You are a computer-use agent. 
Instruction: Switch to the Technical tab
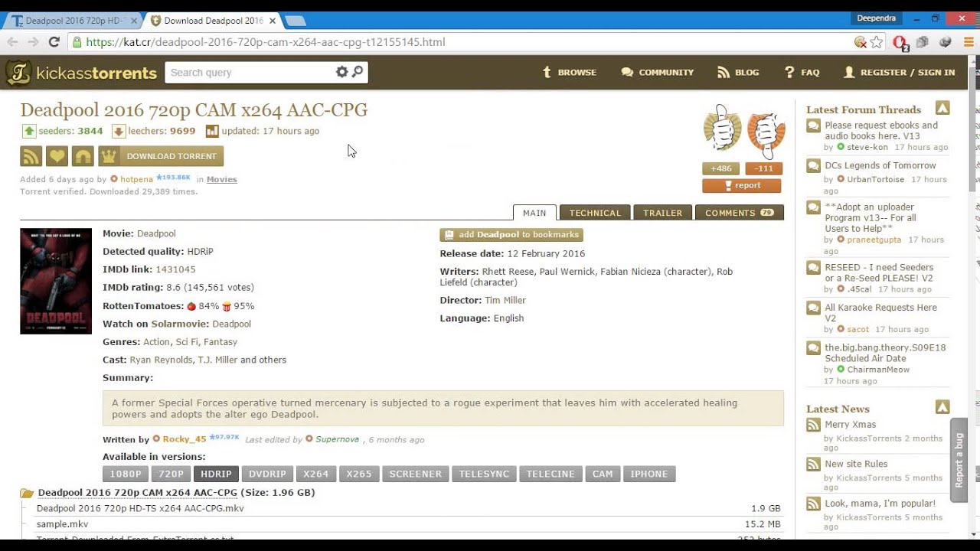pos(595,213)
